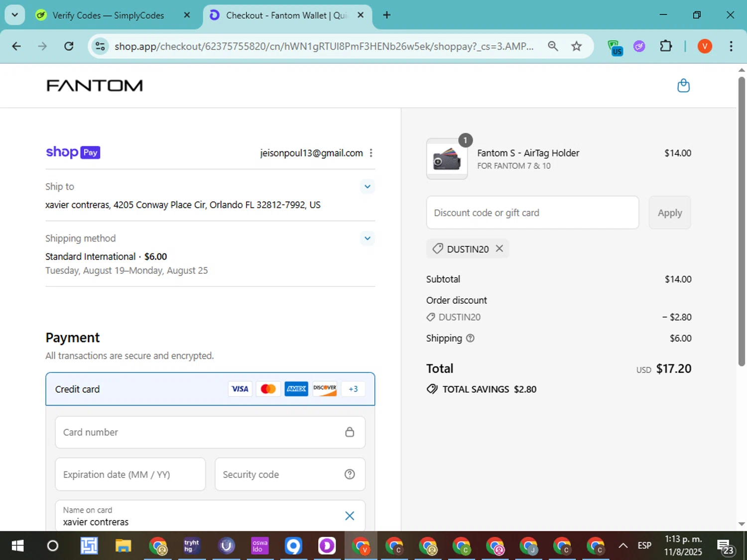Open the Chrome three-dot menu
This screenshot has width=747, height=560.
[731, 46]
